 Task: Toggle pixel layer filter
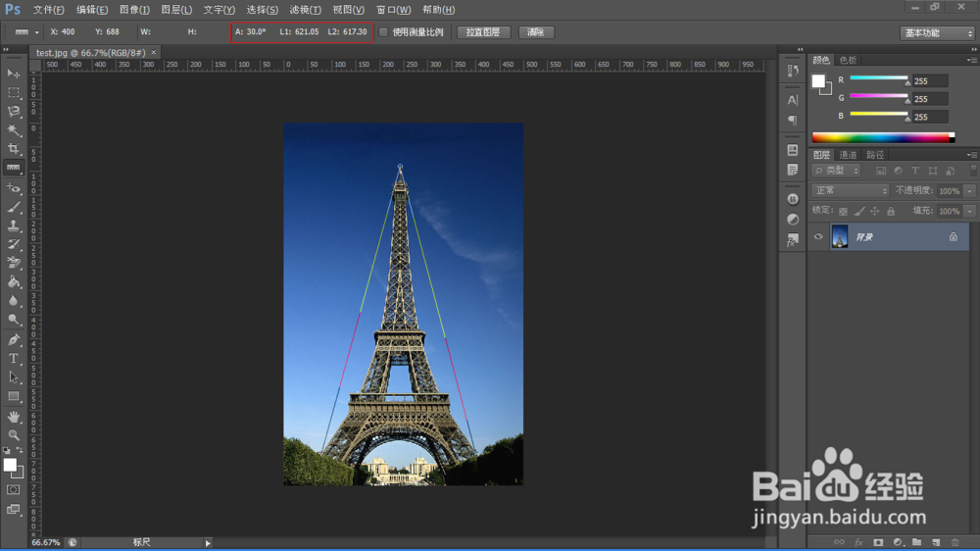pyautogui.click(x=881, y=171)
